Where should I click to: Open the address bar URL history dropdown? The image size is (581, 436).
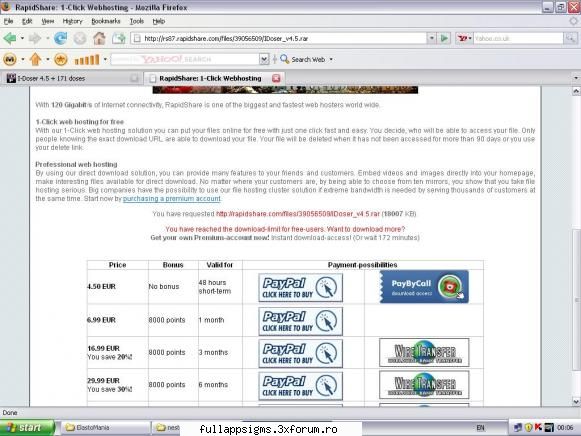pos(431,38)
